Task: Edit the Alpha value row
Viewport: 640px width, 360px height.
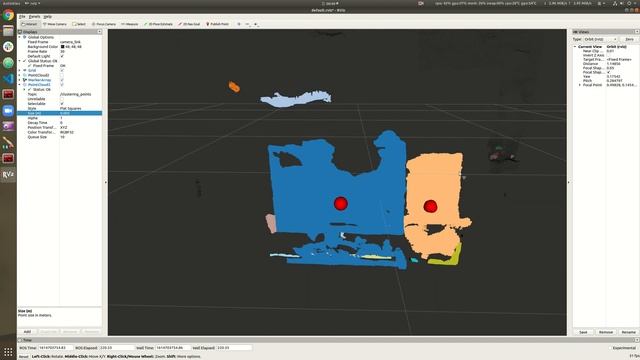Action: point(60,118)
